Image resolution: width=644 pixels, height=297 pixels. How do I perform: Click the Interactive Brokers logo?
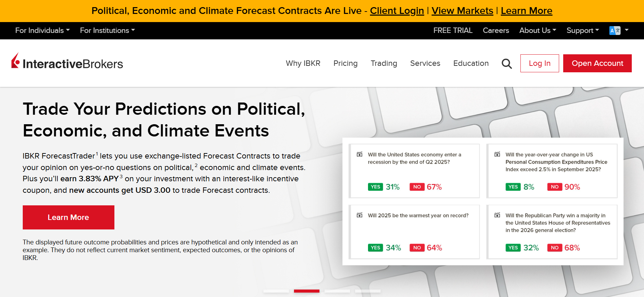point(67,62)
